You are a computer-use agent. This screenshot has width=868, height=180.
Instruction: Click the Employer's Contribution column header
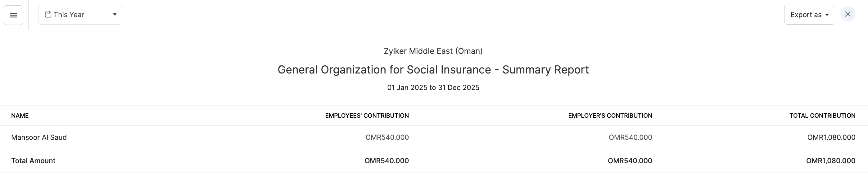[x=610, y=116]
